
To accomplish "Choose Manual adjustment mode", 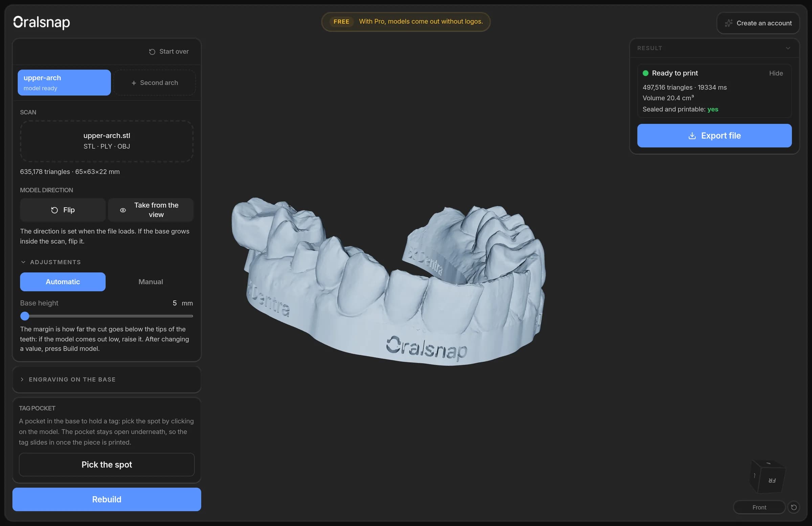I will 151,282.
